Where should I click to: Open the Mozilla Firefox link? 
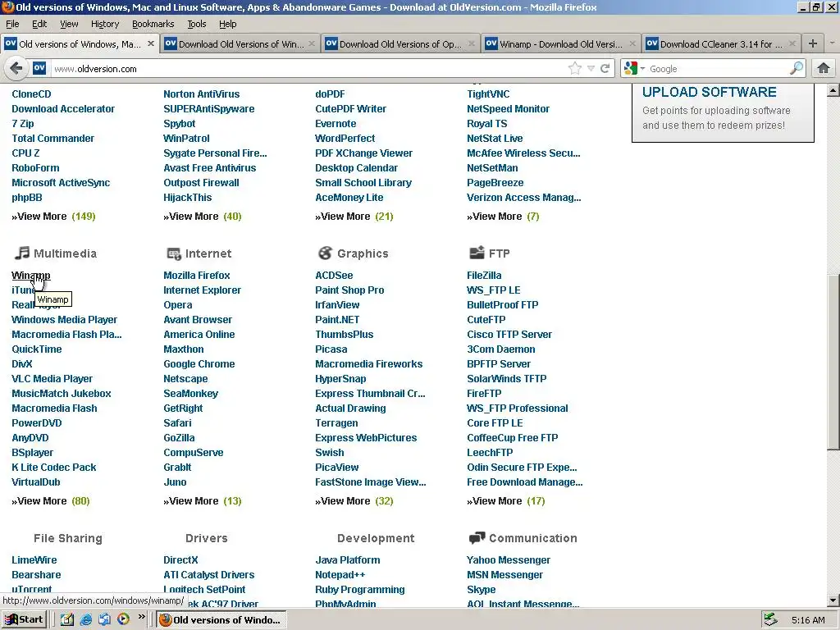197,276
